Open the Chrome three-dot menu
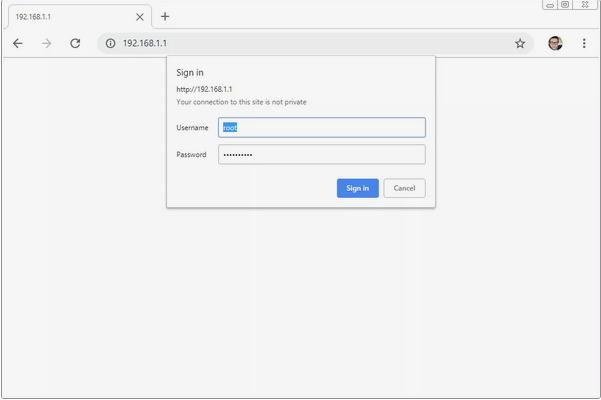This screenshot has height=400, width=601. click(584, 43)
